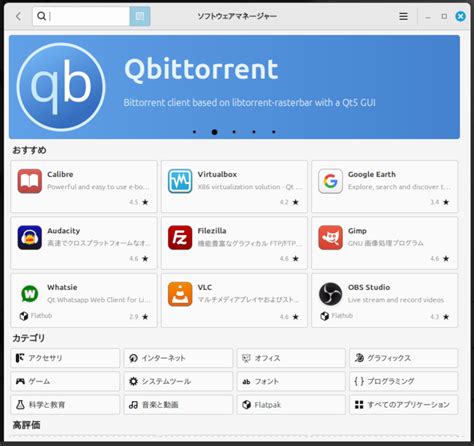Open the システムツール category

178,381
